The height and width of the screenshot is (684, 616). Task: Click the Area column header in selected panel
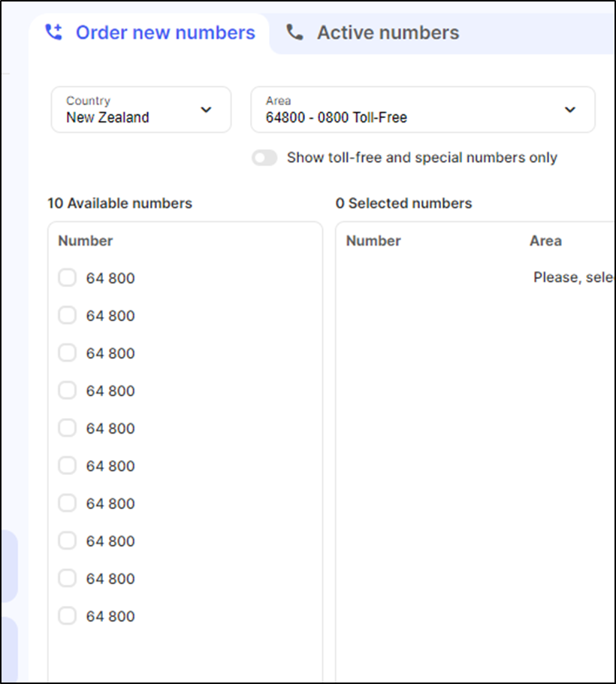point(545,241)
